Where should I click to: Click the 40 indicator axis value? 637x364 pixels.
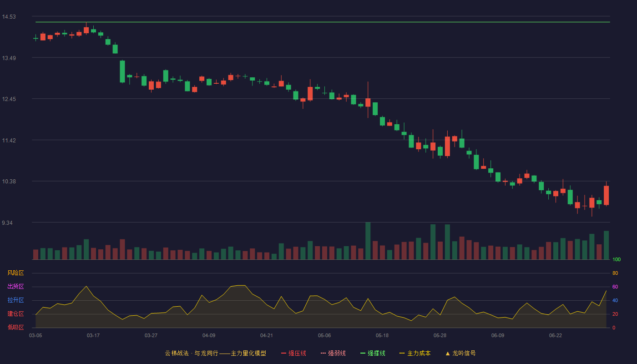(x=615, y=301)
